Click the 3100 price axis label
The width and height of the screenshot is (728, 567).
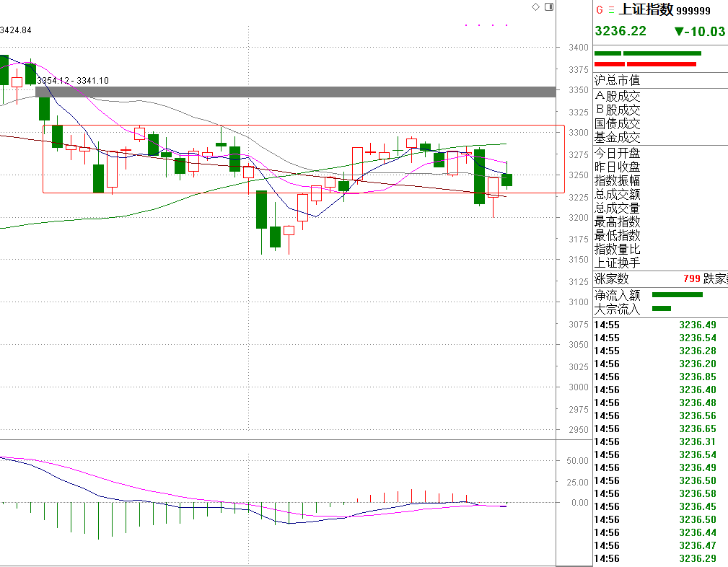pos(579,302)
